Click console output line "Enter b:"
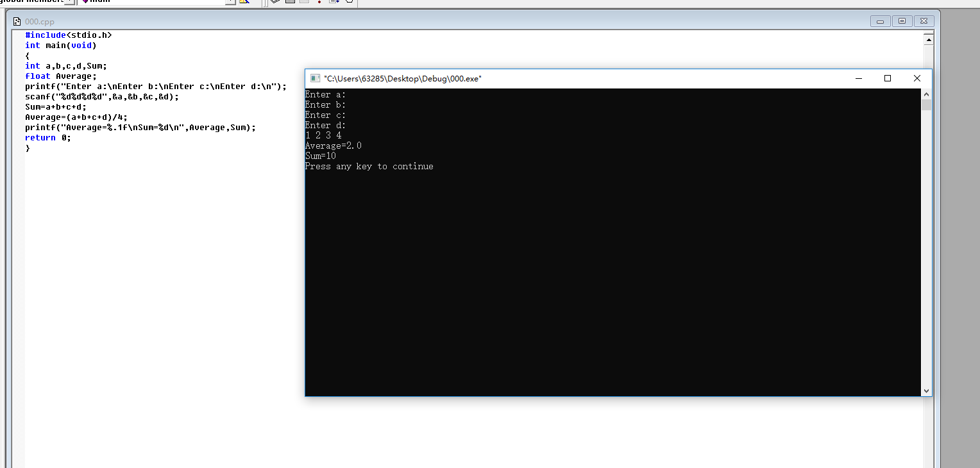 coord(325,104)
